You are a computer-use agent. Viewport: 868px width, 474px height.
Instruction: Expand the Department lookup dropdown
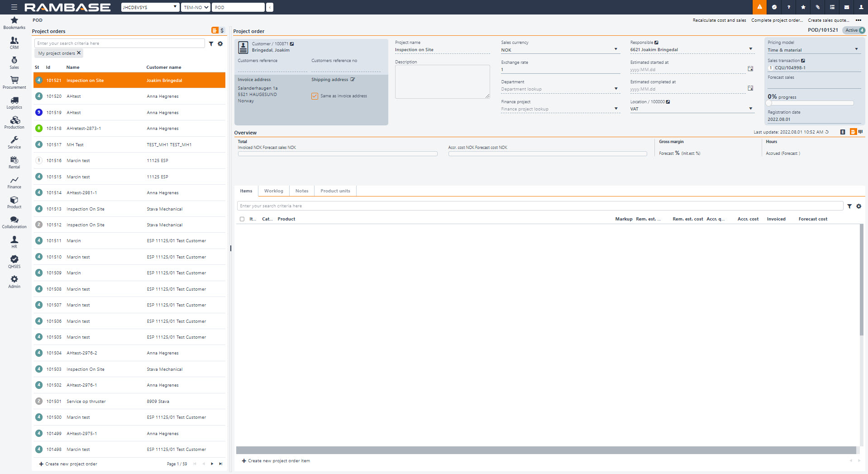(615, 89)
